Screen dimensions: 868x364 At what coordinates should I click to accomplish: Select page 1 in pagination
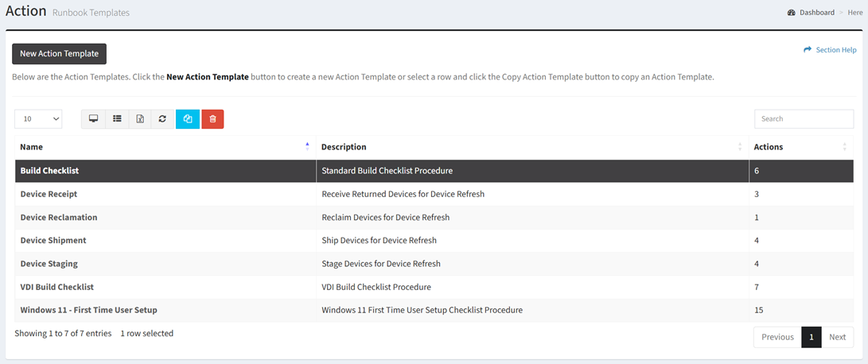click(811, 337)
